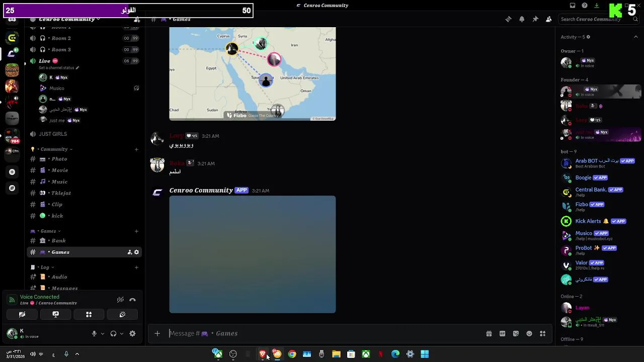Click the Search Cenroo Community field

coord(598,19)
